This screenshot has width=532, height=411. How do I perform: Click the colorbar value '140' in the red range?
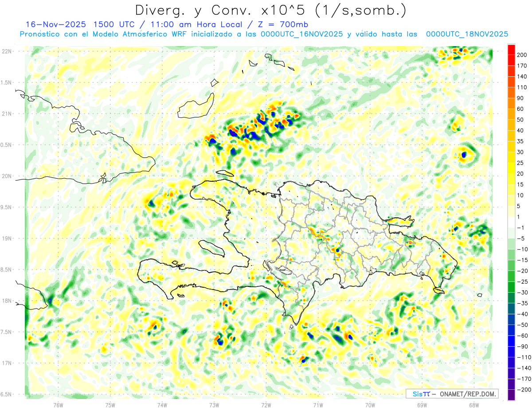(x=522, y=76)
